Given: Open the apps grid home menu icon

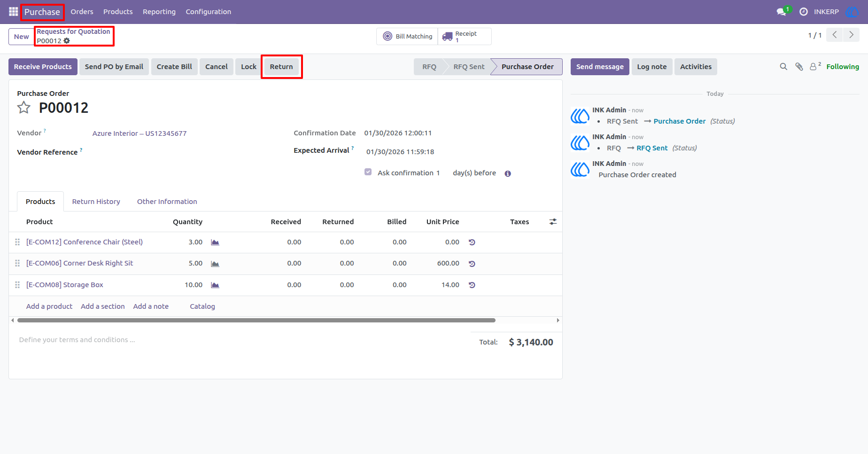Looking at the screenshot, I should (13, 12).
